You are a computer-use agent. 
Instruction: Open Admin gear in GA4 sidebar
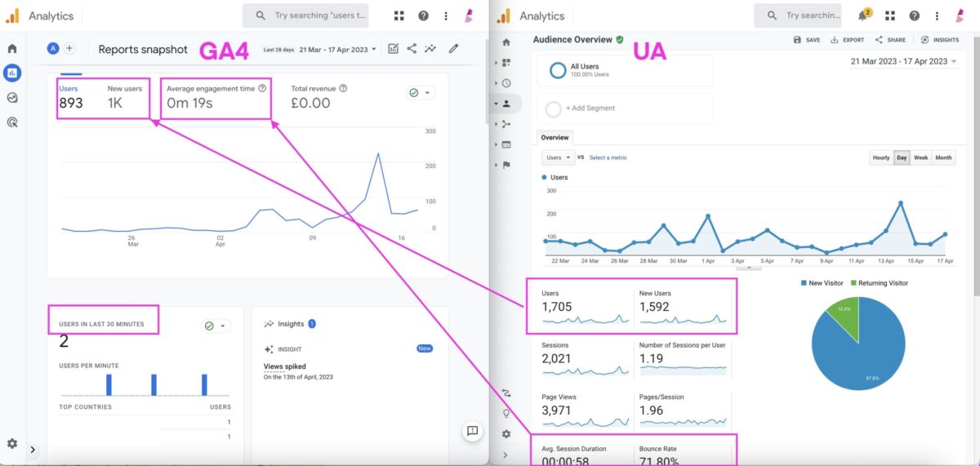(x=12, y=443)
